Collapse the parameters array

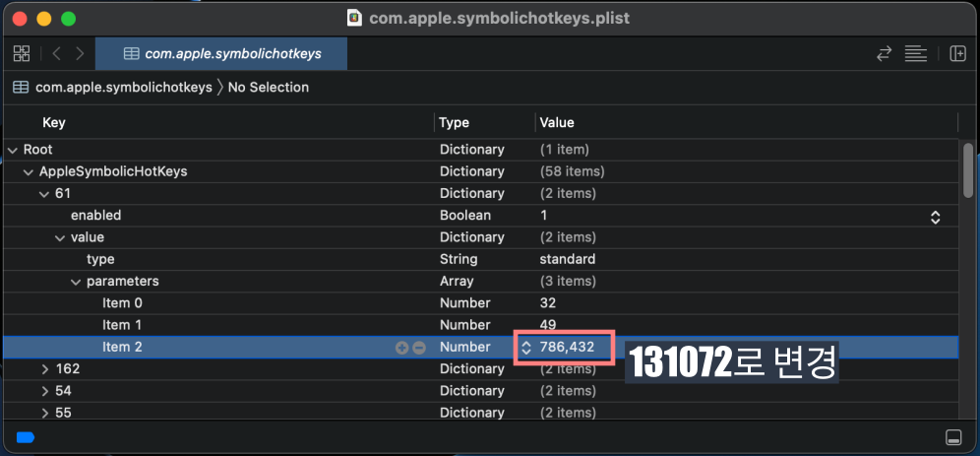76,282
